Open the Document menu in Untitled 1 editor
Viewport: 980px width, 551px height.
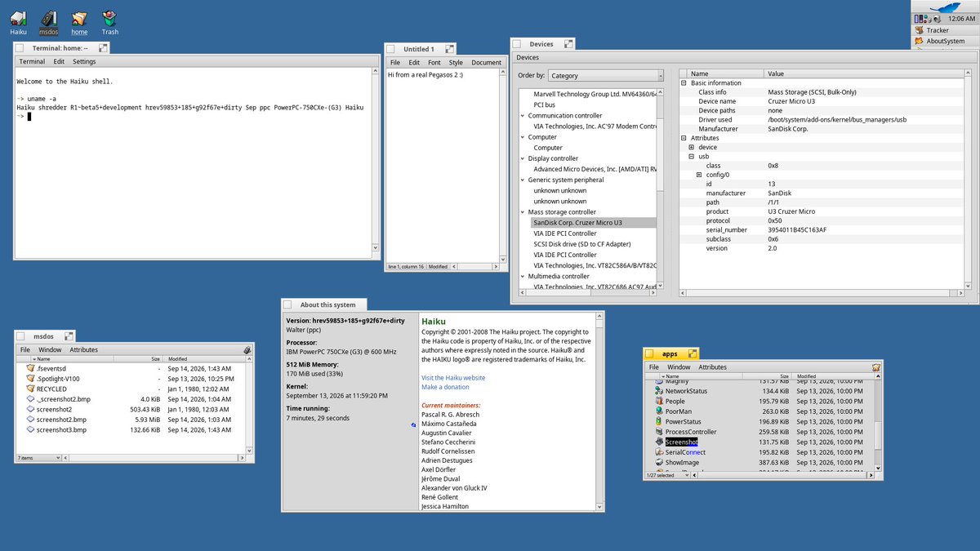pos(486,62)
